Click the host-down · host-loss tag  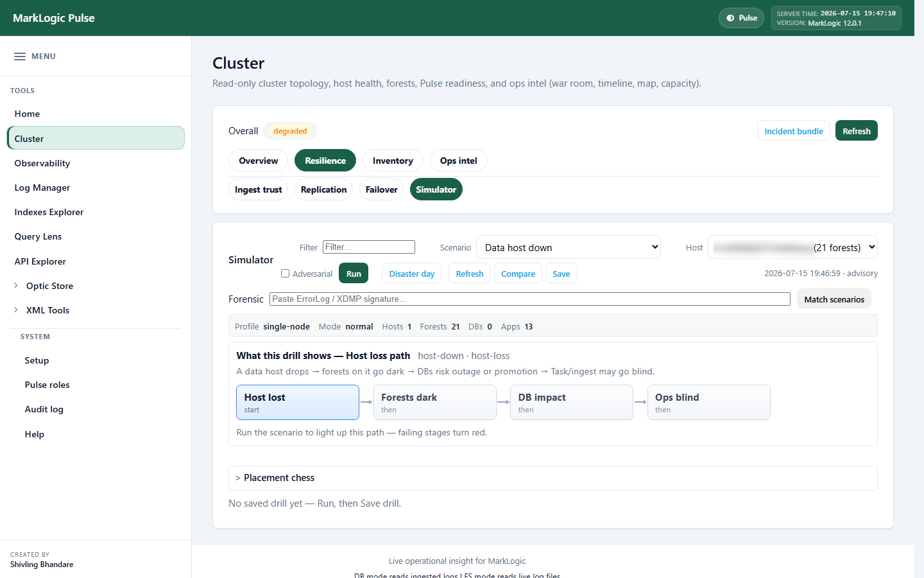(463, 356)
